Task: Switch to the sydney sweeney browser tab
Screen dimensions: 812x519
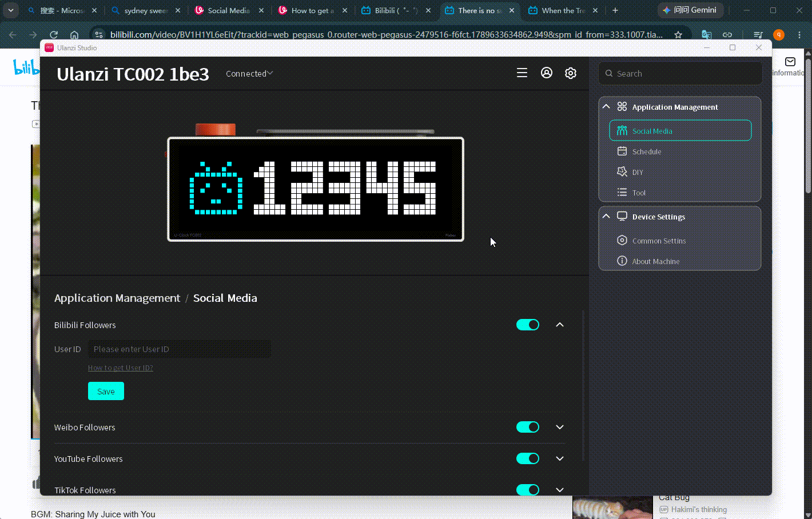Action: [x=146, y=10]
